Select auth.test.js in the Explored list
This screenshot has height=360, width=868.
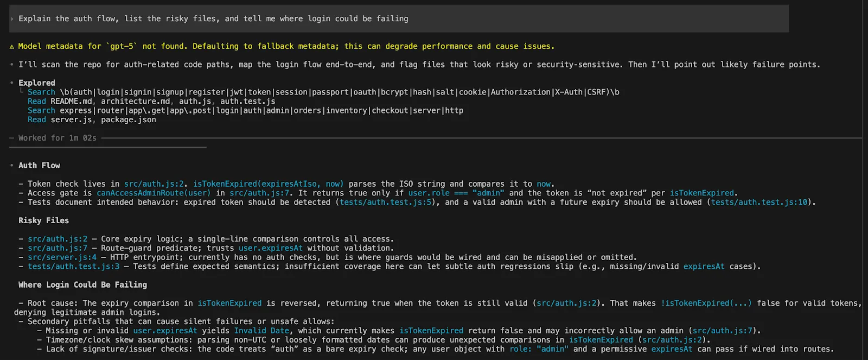point(247,102)
